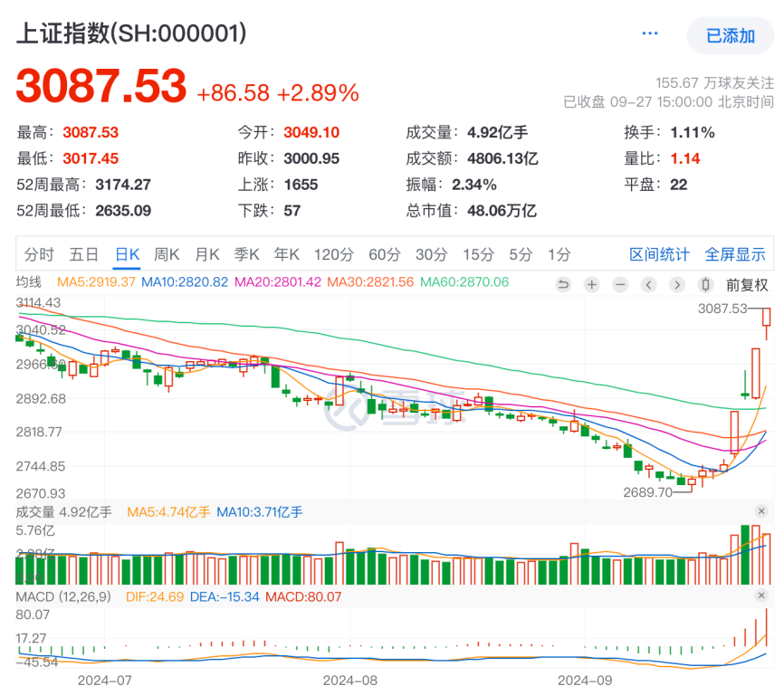Select the 月K chart tab
This screenshot has width=784, height=695.
[x=207, y=254]
